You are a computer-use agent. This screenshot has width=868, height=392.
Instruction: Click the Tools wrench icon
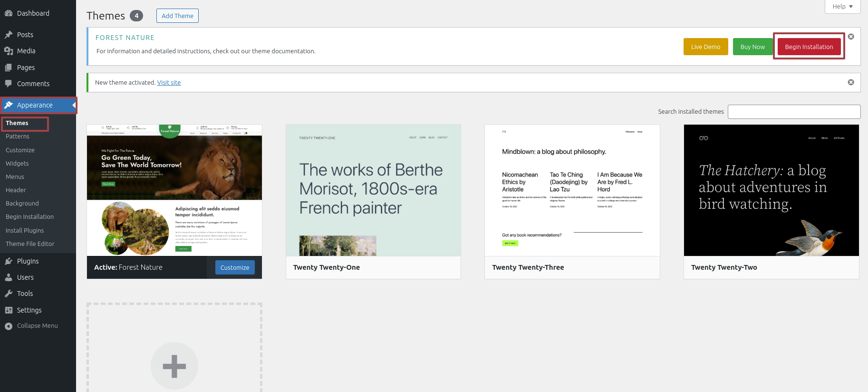(9, 294)
